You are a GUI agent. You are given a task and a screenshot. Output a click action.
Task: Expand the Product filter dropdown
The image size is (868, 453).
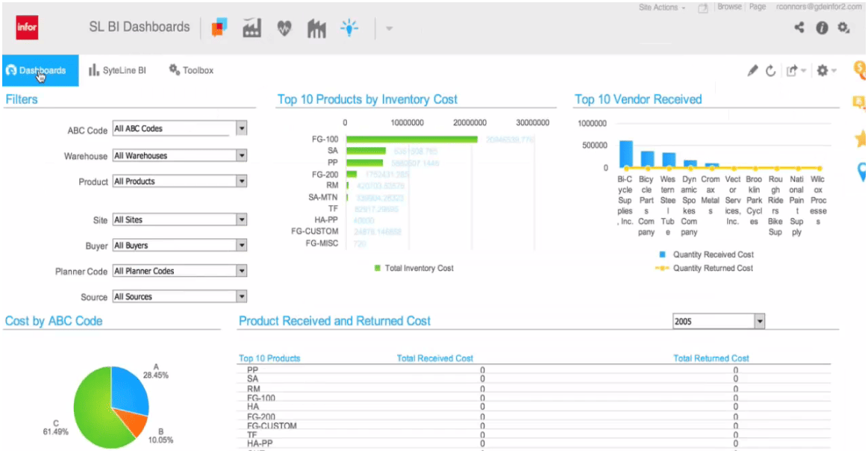coord(241,181)
